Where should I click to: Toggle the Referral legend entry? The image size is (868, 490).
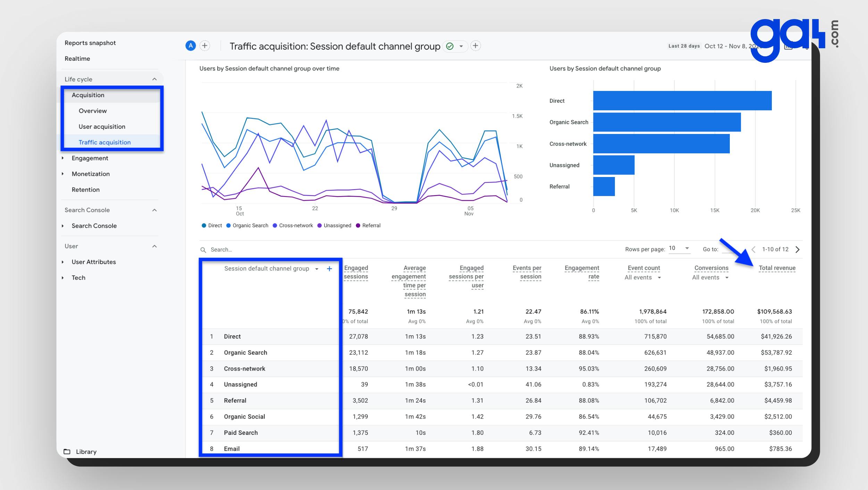click(368, 226)
